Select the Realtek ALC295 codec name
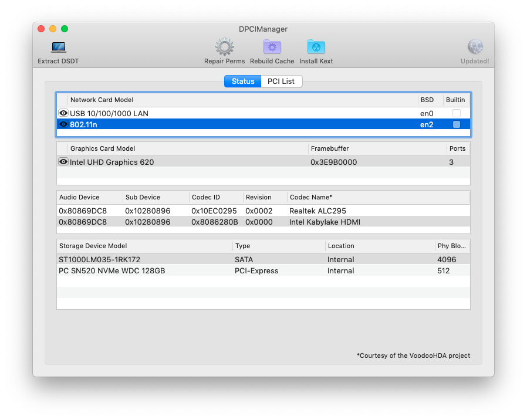527x420 pixels. click(x=317, y=211)
